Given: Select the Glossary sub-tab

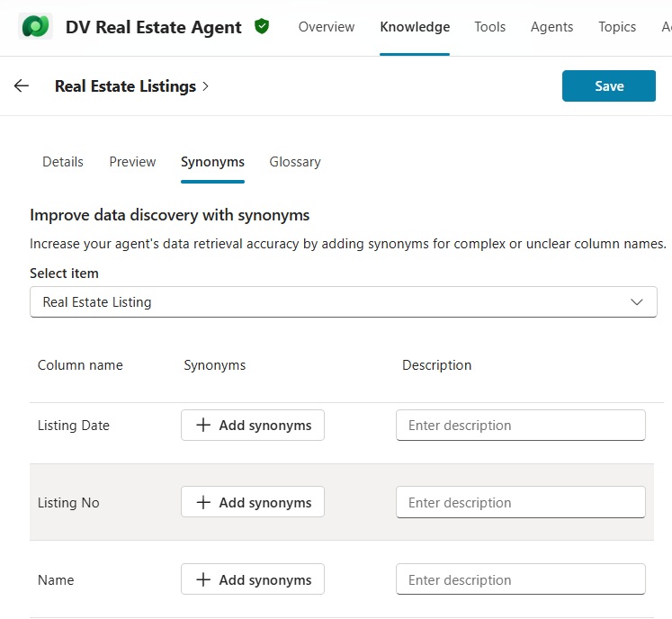Looking at the screenshot, I should click(x=295, y=162).
